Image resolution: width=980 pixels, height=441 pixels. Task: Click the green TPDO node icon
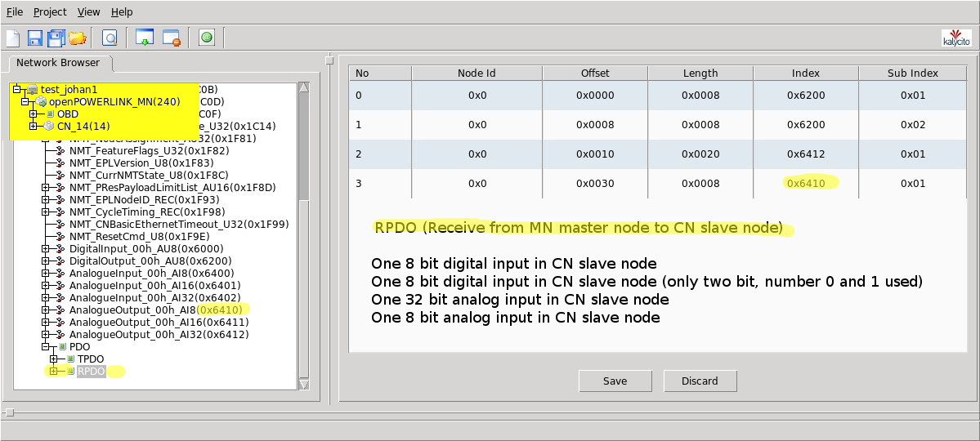click(x=70, y=359)
